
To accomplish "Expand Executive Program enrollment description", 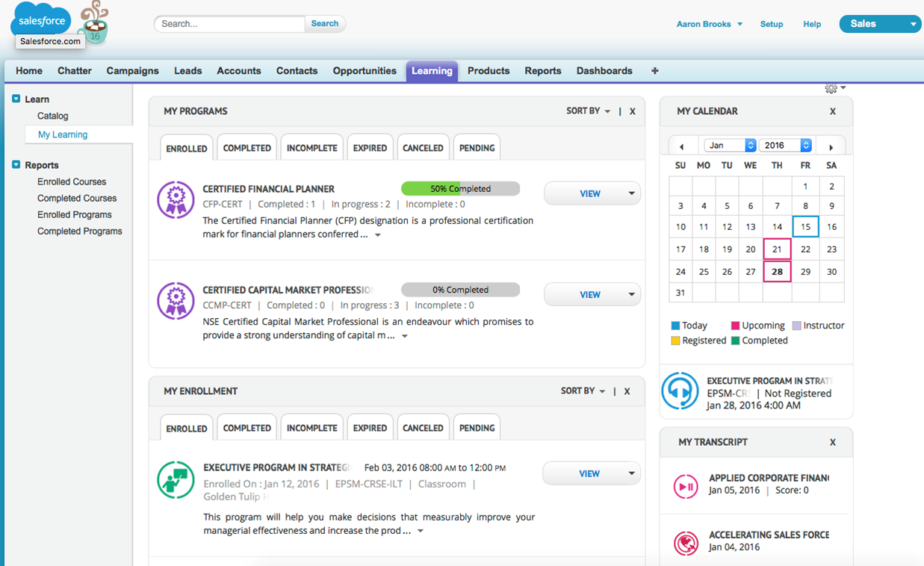I will [x=421, y=531].
